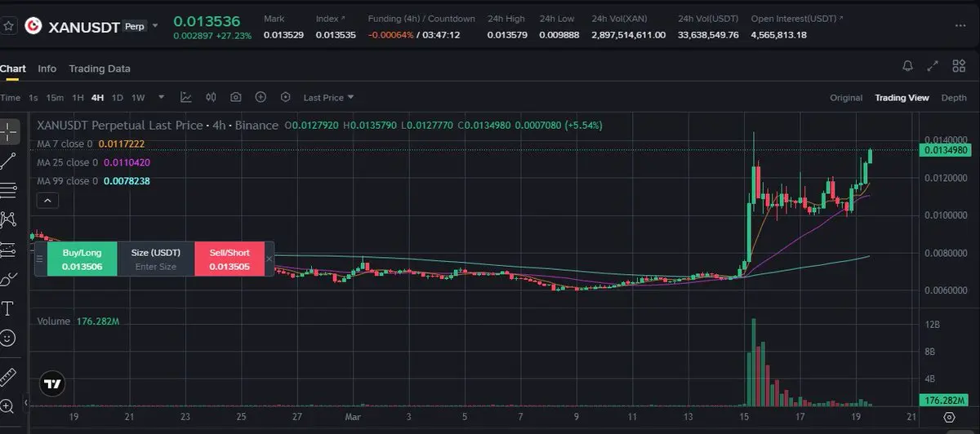Expand more time intervals dropdown
980x434 pixels.
click(x=161, y=97)
